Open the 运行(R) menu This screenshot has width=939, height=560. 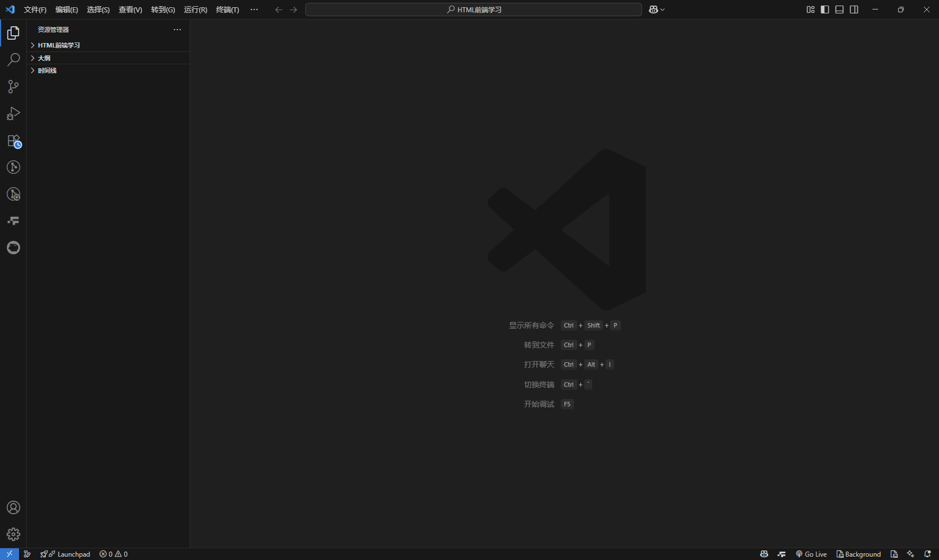[195, 10]
